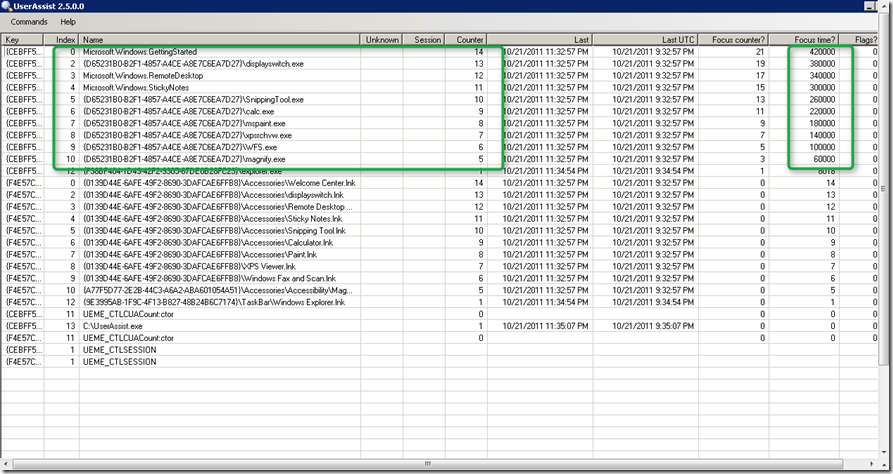Click the Session column header
Viewport: 893px width, 474px height.
coord(424,40)
